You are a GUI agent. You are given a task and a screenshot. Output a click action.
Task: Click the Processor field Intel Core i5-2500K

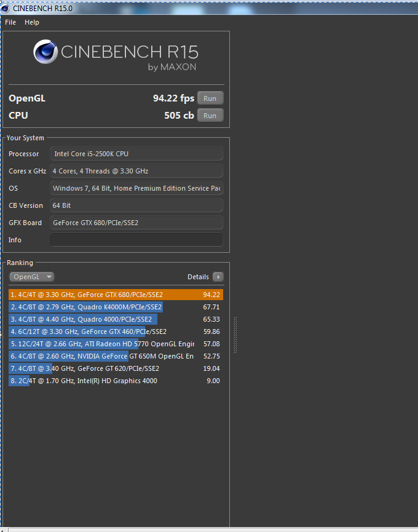136,154
